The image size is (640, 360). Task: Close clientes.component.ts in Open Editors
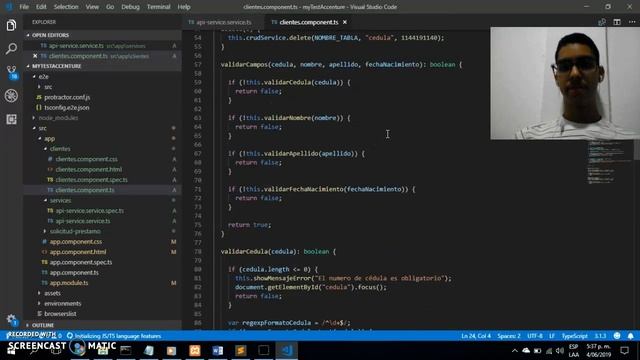(x=35, y=56)
